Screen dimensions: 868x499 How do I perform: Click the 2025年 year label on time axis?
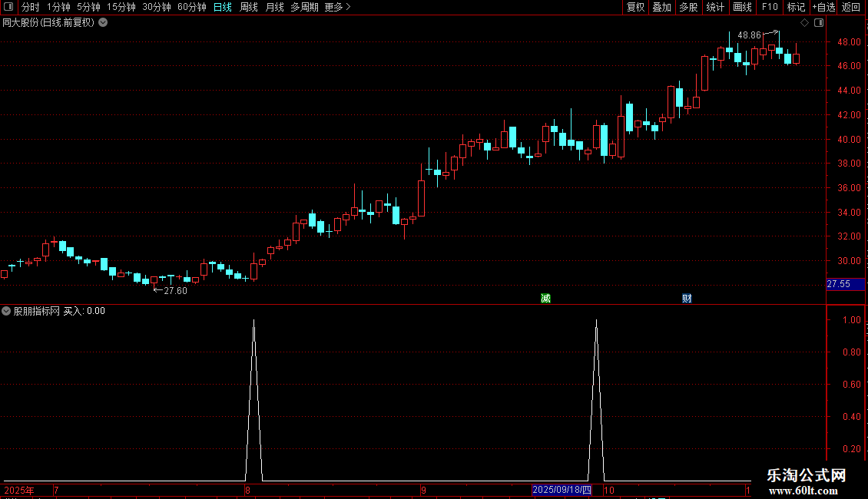[19, 491]
